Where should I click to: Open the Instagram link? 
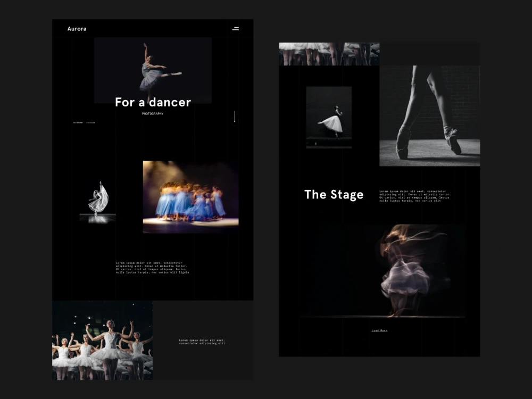(x=77, y=122)
